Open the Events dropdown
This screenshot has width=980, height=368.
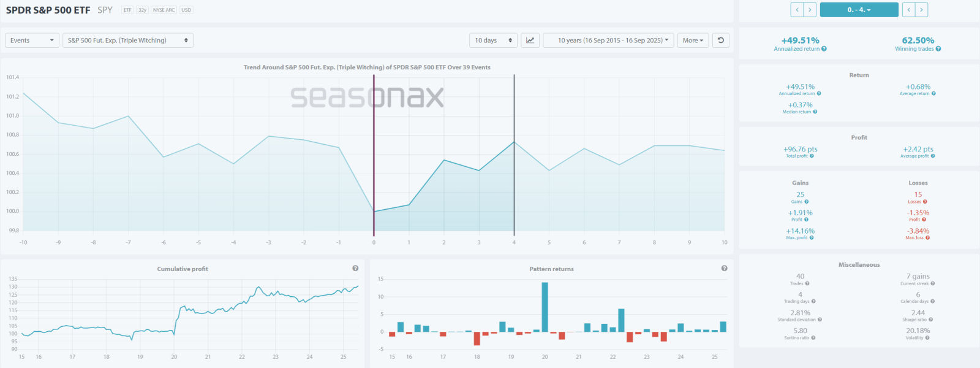pos(32,40)
